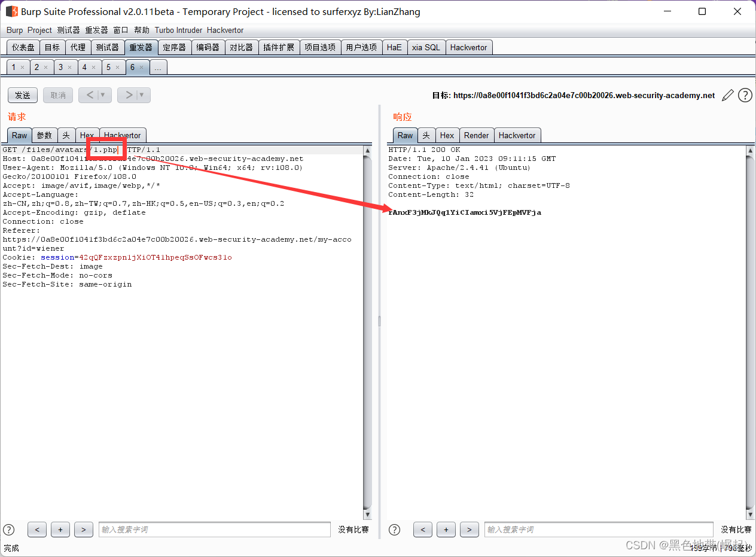The image size is (756, 557).
Task: Select the request 参数 params tab
Action: [44, 135]
